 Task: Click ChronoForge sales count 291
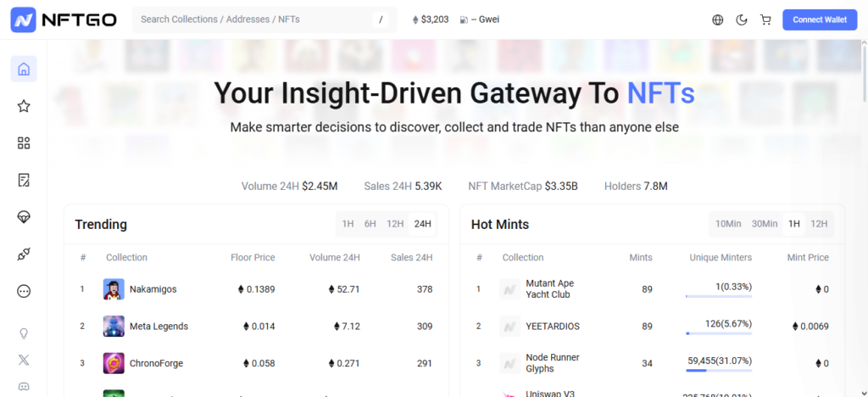click(x=425, y=363)
